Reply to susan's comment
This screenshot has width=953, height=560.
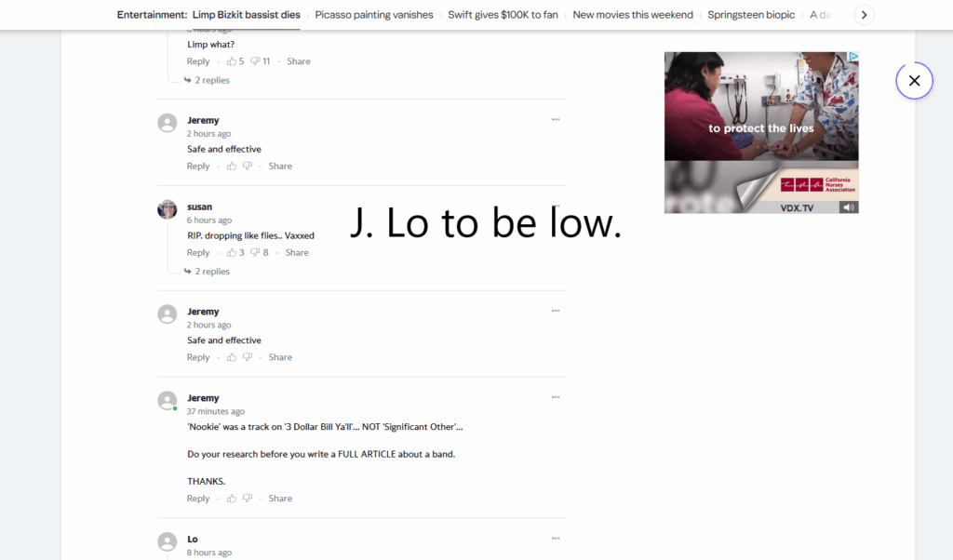click(x=198, y=253)
